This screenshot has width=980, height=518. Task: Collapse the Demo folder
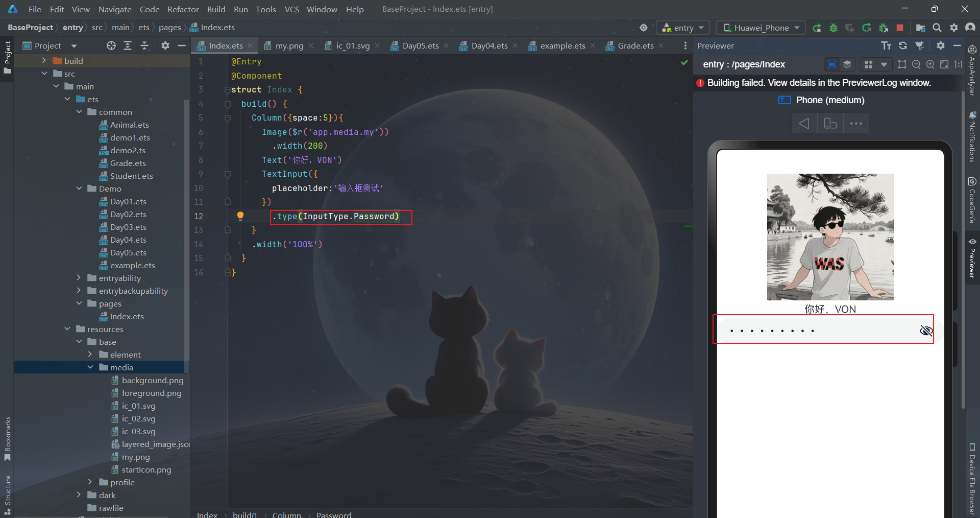tap(79, 189)
